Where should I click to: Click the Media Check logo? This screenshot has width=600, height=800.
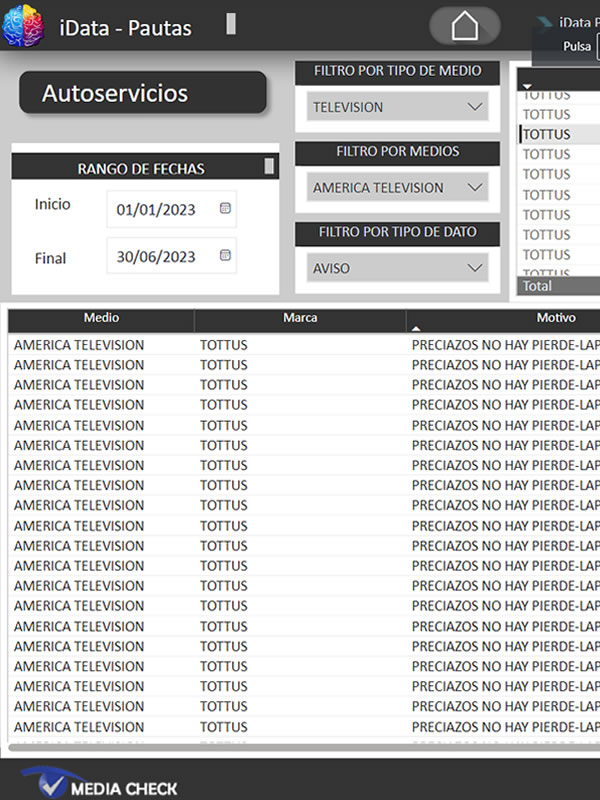coord(99,783)
